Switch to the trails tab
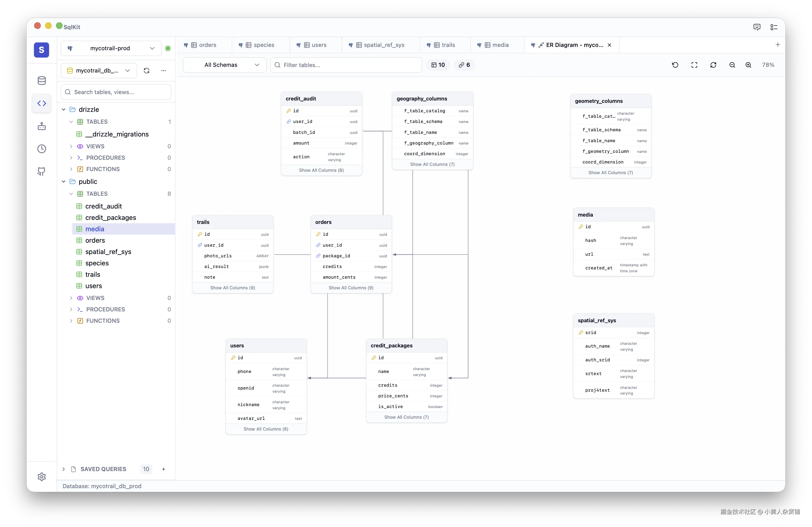 pos(445,45)
